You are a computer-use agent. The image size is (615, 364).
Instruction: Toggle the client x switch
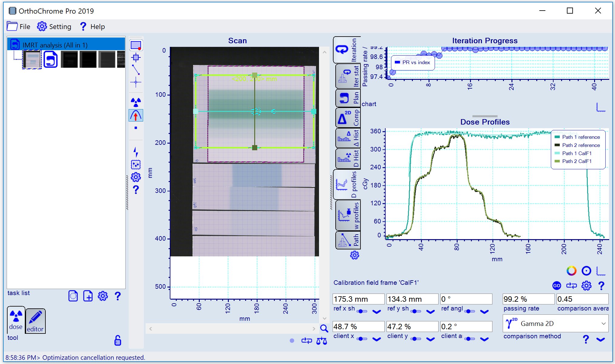coord(362,339)
